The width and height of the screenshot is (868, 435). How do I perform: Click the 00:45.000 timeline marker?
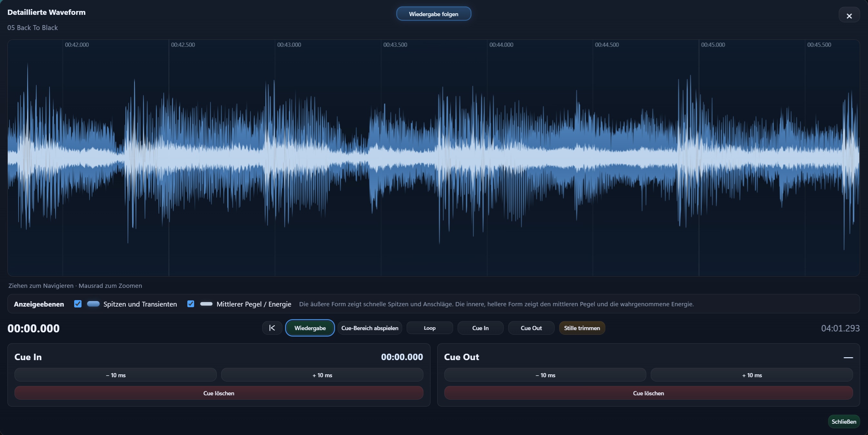(x=713, y=45)
